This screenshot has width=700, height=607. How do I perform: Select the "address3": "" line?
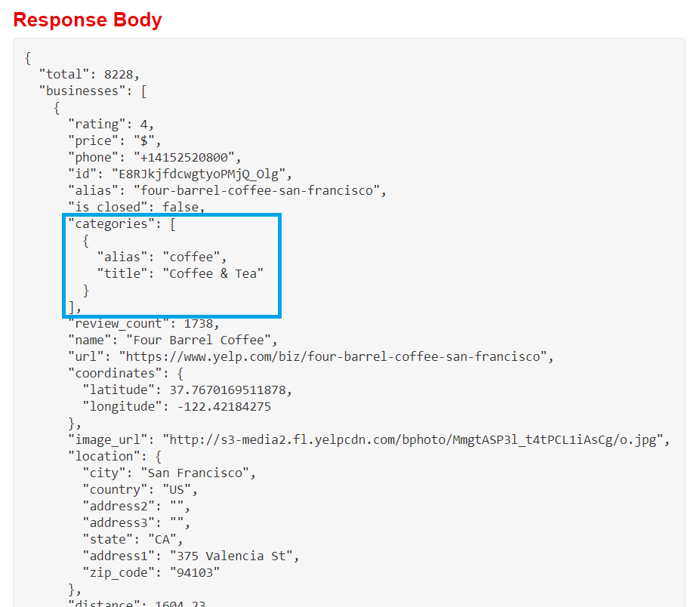137,522
